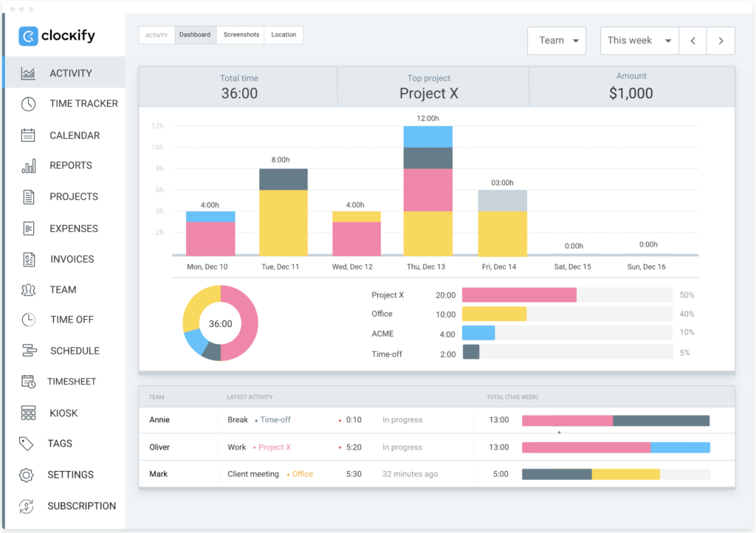This screenshot has height=533, width=756.
Task: Open INVOICES menu item
Action: pyautogui.click(x=72, y=259)
